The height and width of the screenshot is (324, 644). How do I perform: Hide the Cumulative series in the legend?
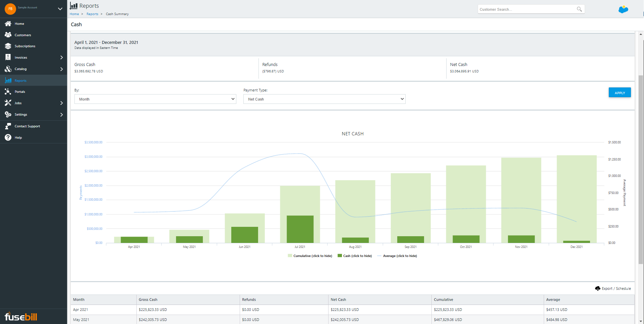[x=310, y=256]
